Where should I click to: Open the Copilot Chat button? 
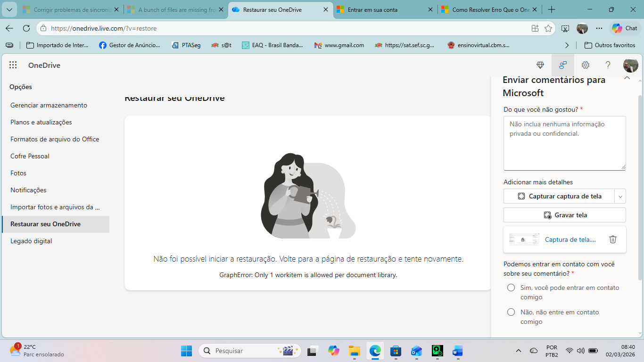[625, 28]
